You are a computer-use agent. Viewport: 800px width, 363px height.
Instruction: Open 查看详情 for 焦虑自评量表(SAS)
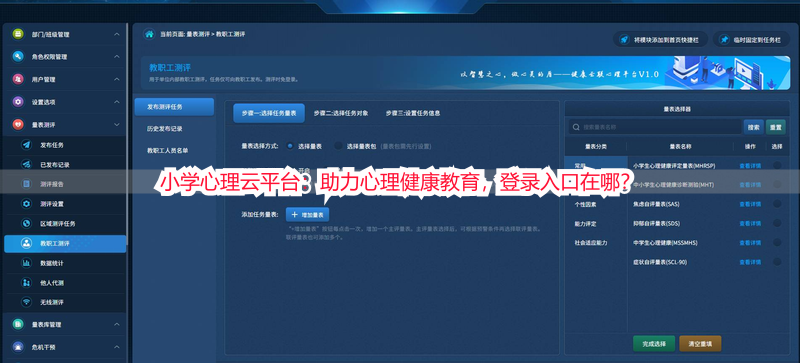coord(750,204)
